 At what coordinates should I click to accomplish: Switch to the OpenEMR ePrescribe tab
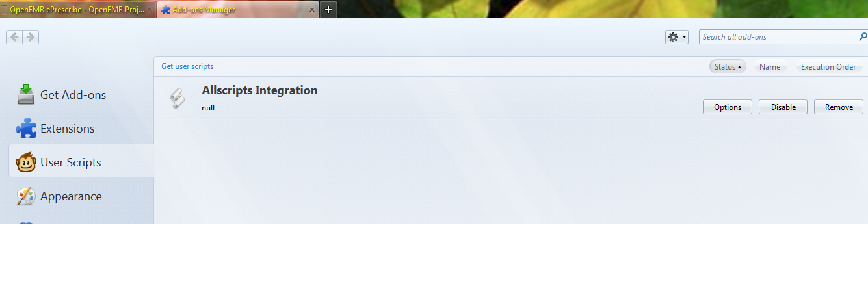point(77,10)
